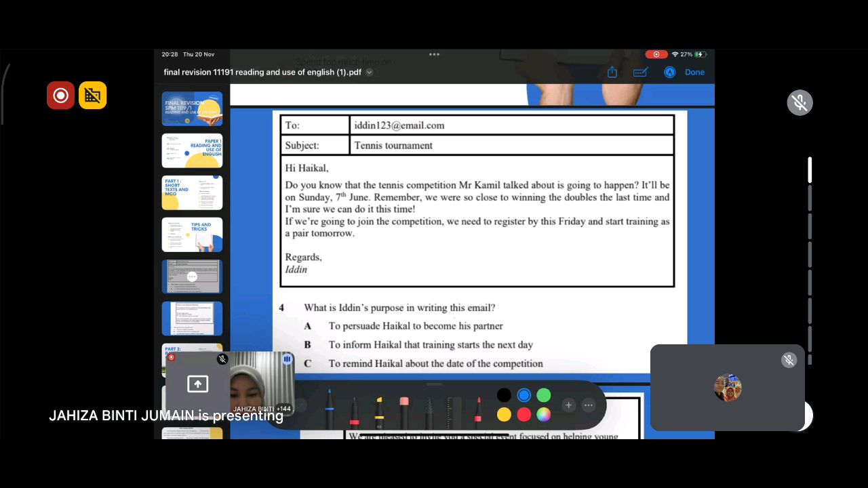Expand the PDF file name dropdown chevron
The image size is (868, 488).
coord(369,73)
